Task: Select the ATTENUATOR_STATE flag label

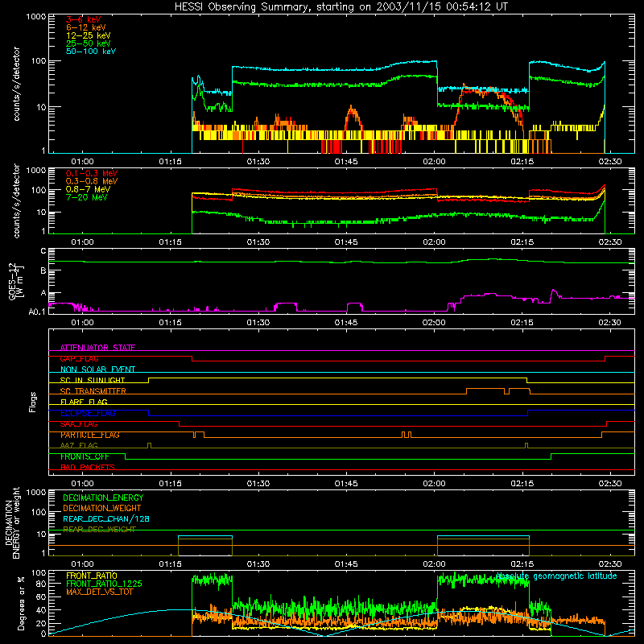Action: (x=97, y=348)
